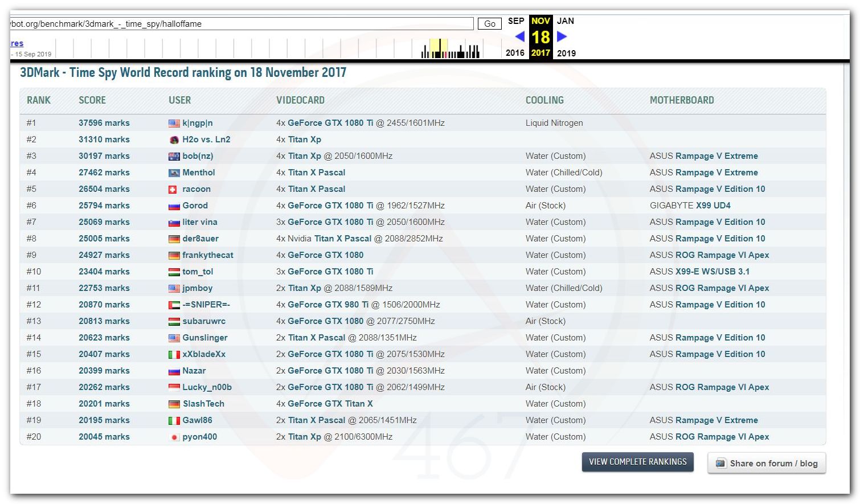Select SEP 2016 in Wayback header
This screenshot has width=860, height=504.
click(x=516, y=36)
